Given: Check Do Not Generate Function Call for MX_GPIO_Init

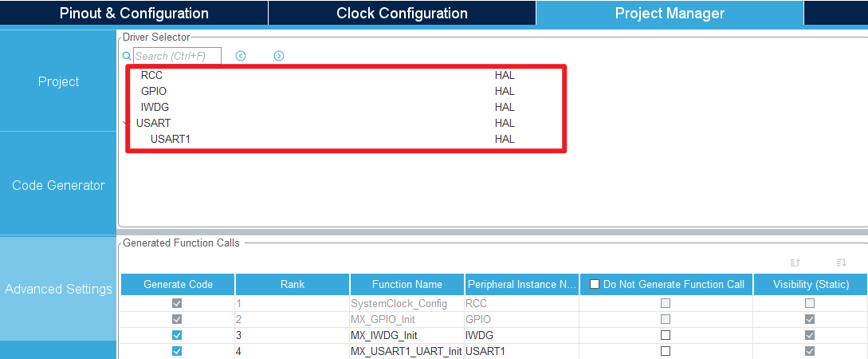Looking at the screenshot, I should click(666, 320).
